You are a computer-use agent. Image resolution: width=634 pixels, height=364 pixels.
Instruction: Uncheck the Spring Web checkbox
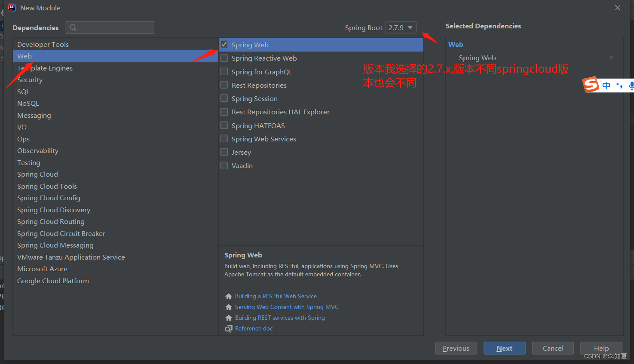tap(224, 44)
